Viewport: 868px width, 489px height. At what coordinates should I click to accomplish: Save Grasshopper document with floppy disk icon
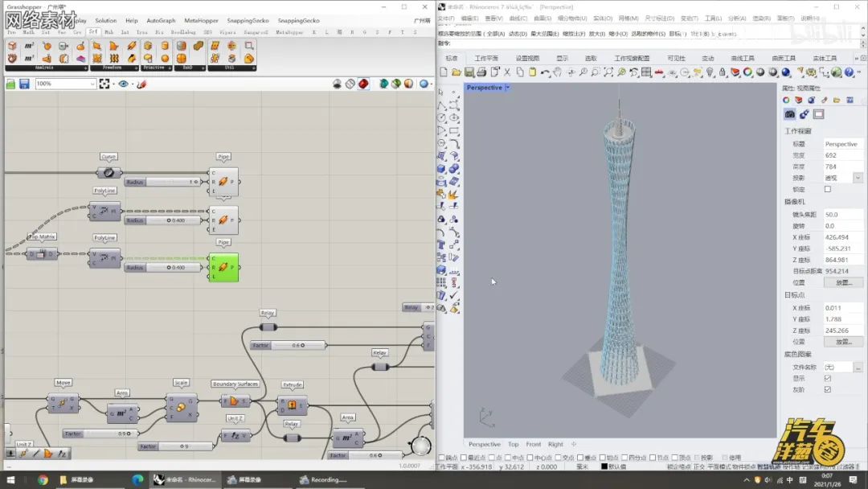pyautogui.click(x=24, y=84)
